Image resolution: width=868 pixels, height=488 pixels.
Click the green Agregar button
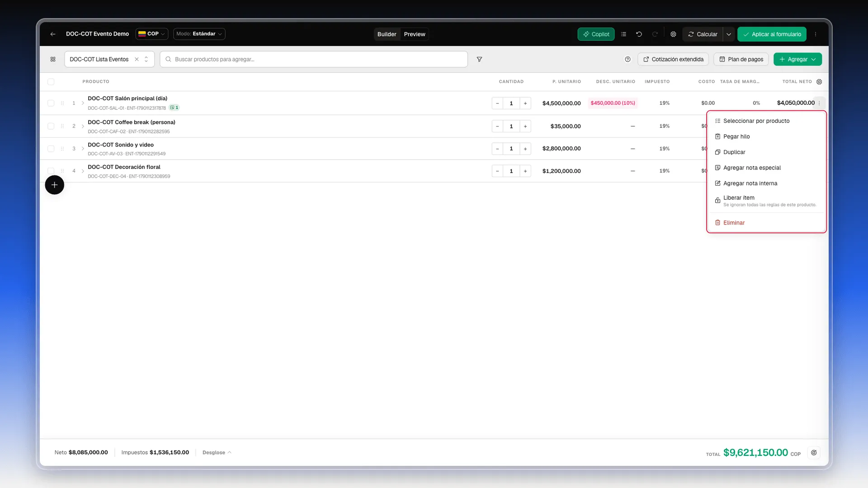point(797,59)
